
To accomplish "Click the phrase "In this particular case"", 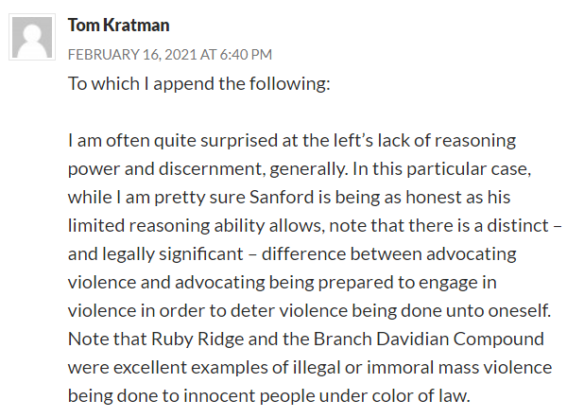I will coord(441,169).
